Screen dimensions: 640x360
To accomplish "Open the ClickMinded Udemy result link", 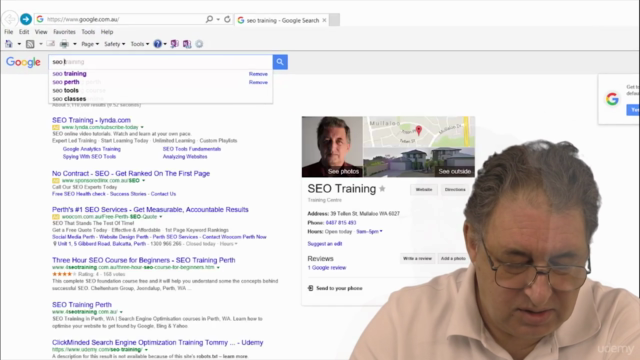I will tap(158, 342).
